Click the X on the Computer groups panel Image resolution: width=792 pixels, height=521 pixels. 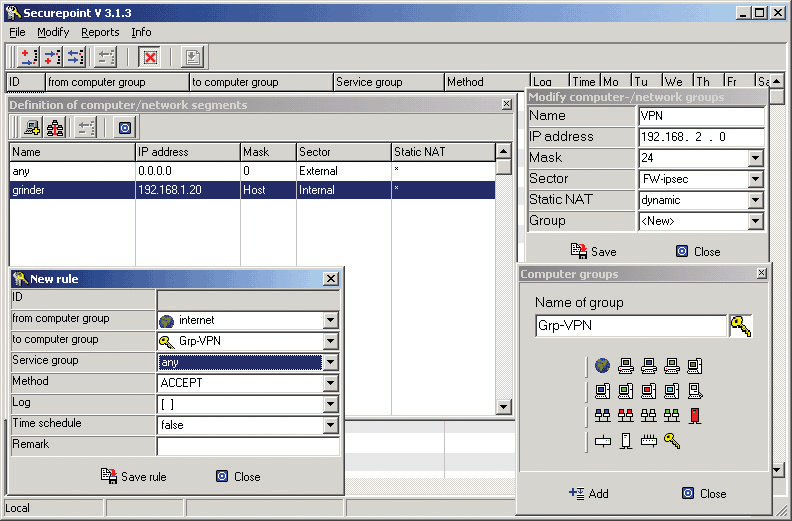click(x=762, y=273)
